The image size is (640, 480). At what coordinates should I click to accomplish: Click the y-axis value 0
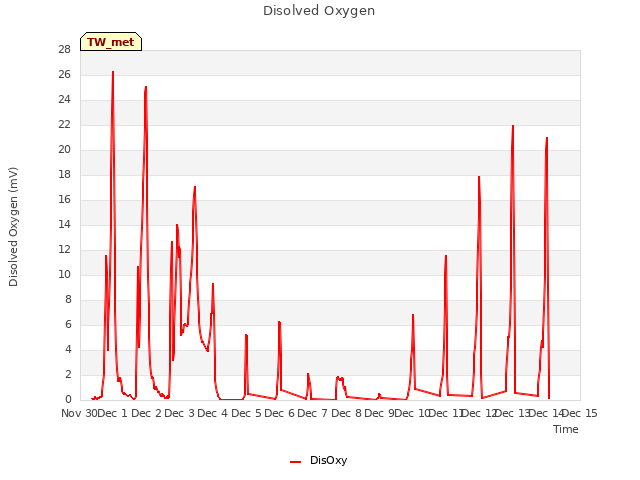pos(68,399)
